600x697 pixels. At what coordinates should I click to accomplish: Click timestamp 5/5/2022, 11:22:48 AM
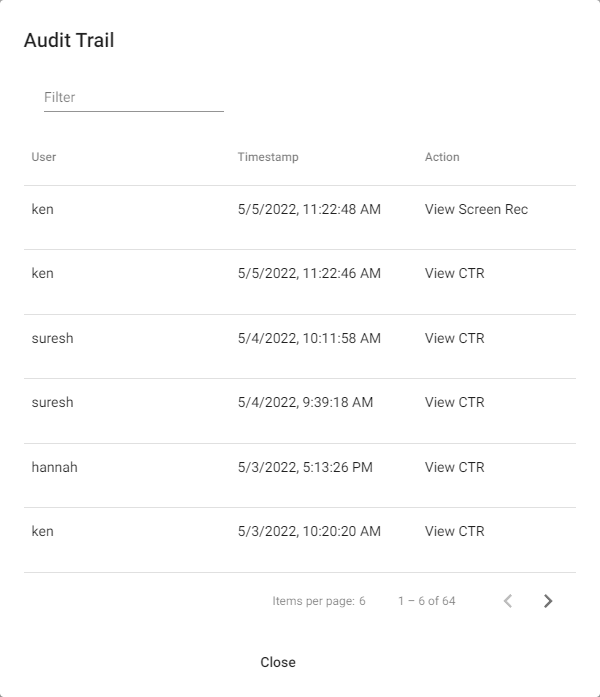click(x=309, y=209)
